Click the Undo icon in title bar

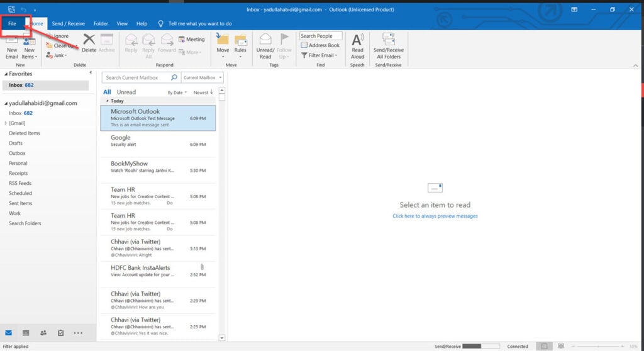click(23, 9)
